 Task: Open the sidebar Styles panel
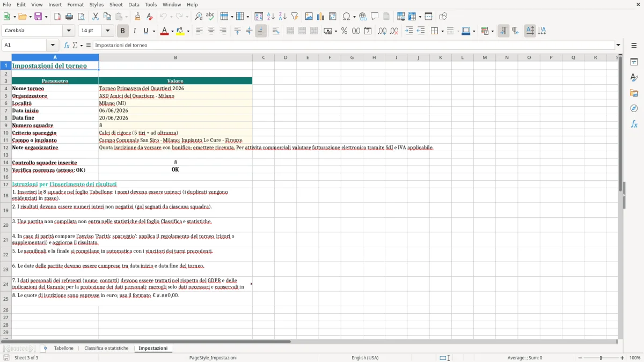click(634, 78)
